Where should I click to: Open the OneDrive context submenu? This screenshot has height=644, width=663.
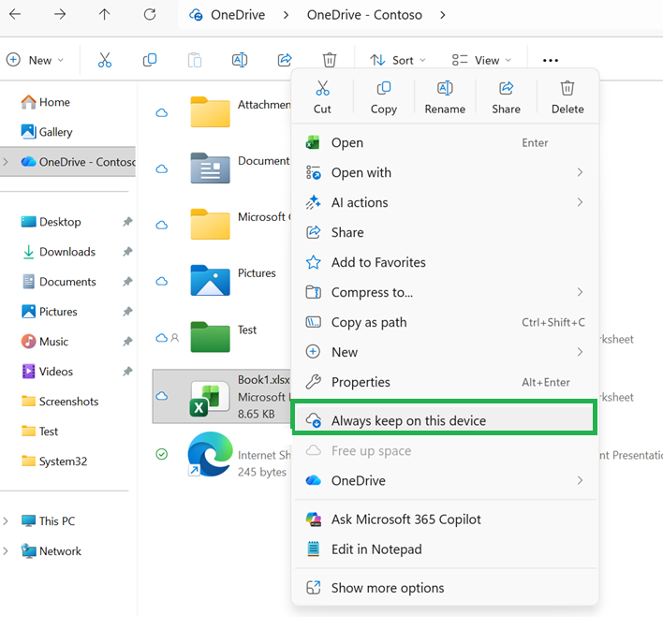point(445,480)
